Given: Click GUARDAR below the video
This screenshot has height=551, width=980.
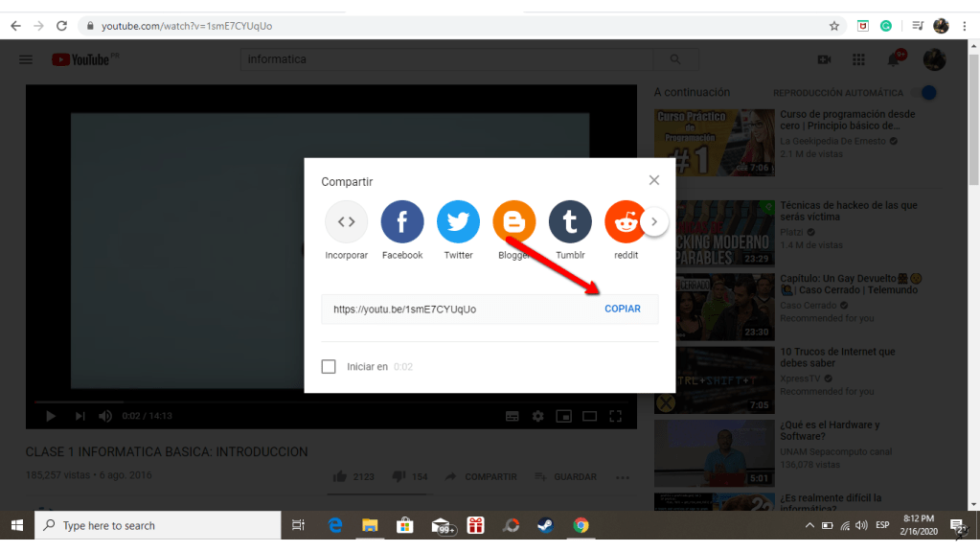Looking at the screenshot, I should tap(566, 477).
